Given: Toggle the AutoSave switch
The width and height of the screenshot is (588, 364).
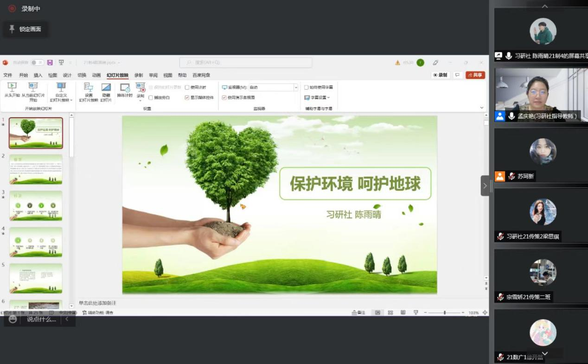Looking at the screenshot, I should 37,63.
